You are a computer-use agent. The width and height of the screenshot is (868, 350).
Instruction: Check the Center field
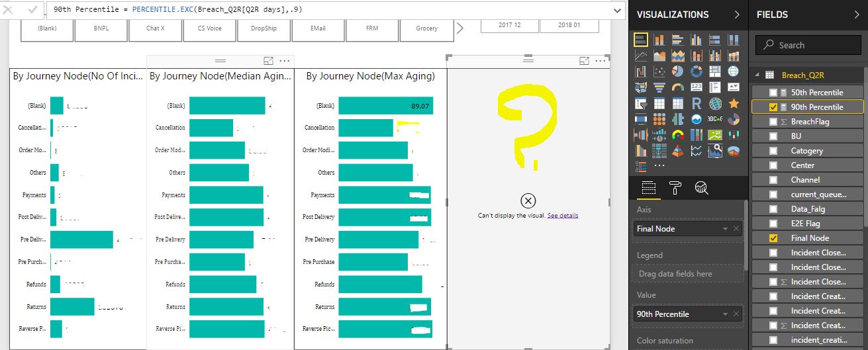tap(773, 165)
